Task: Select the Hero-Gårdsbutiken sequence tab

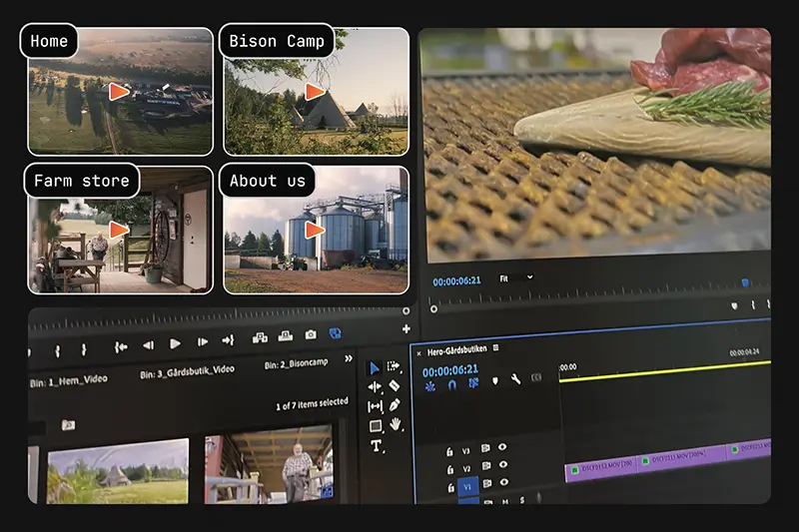Action: point(456,350)
